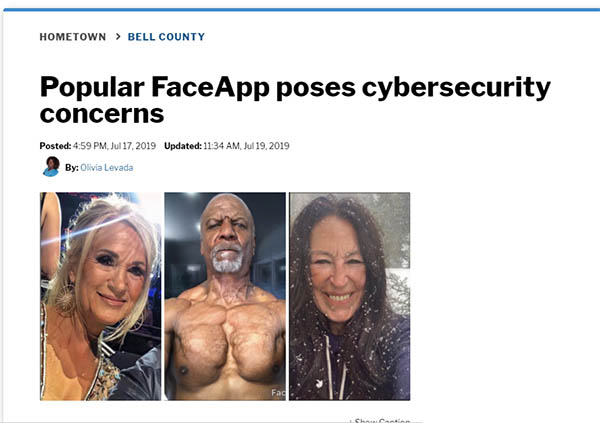Screen dimensions: 600x423
Task: Click the "Updated:" label
Action: [183, 146]
